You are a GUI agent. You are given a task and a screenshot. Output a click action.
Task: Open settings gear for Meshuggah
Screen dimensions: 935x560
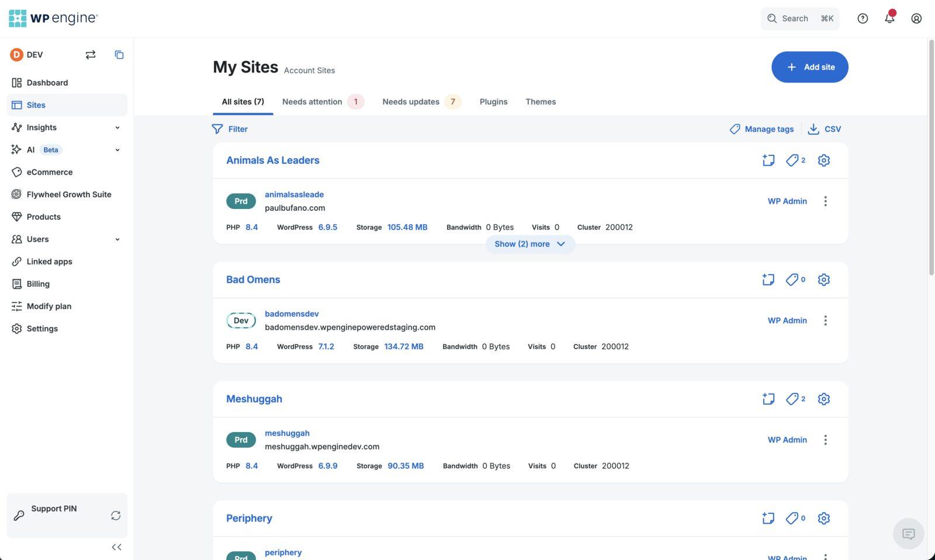tap(824, 399)
